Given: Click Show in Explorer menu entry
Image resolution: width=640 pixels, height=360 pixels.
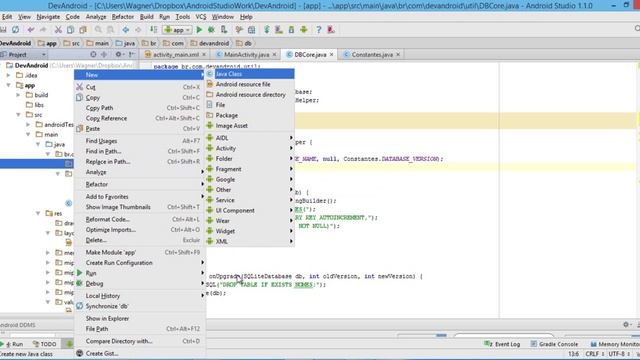Looking at the screenshot, I should (x=140, y=318).
